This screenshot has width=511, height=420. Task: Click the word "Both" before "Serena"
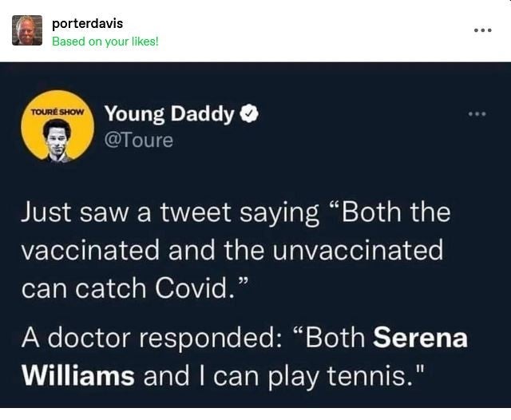[x=334, y=337]
